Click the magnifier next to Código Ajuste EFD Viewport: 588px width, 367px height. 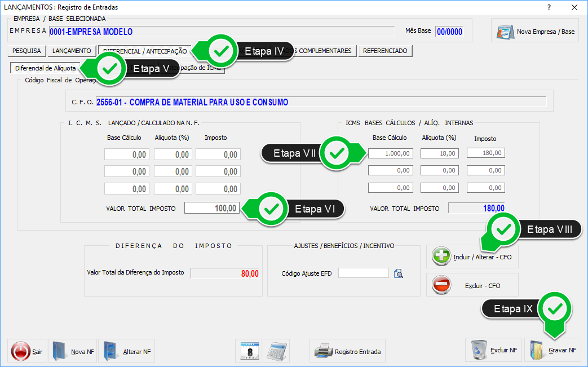click(x=399, y=273)
